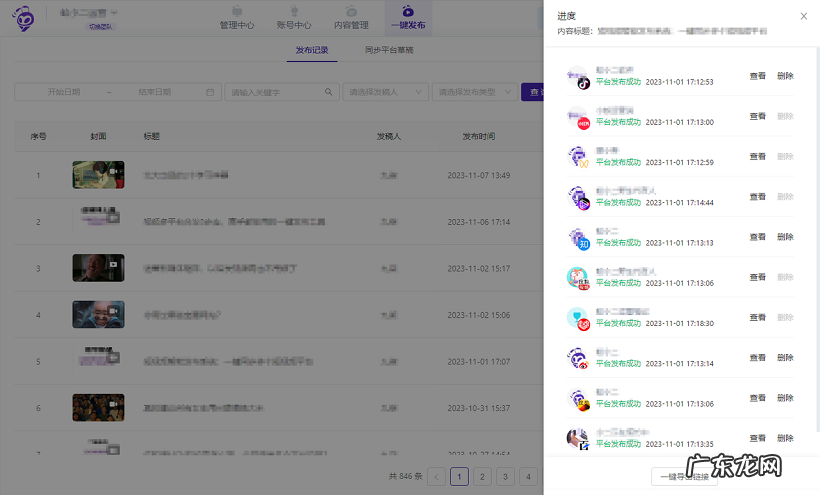820x495 pixels.
Task: Switch to the 发布记录 tab
Action: 312,49
